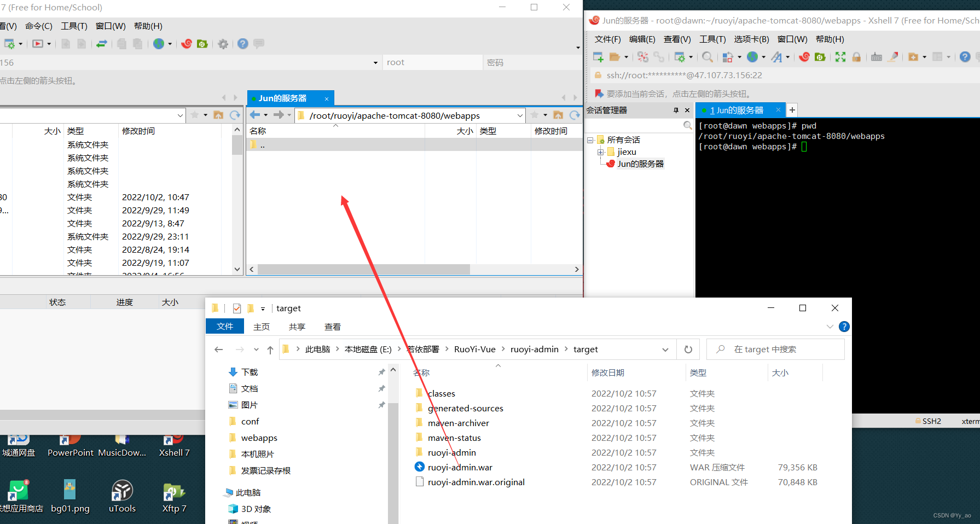This screenshot has width=980, height=524.
Task: Expand the Explorer ribbon chevron
Action: 830,327
